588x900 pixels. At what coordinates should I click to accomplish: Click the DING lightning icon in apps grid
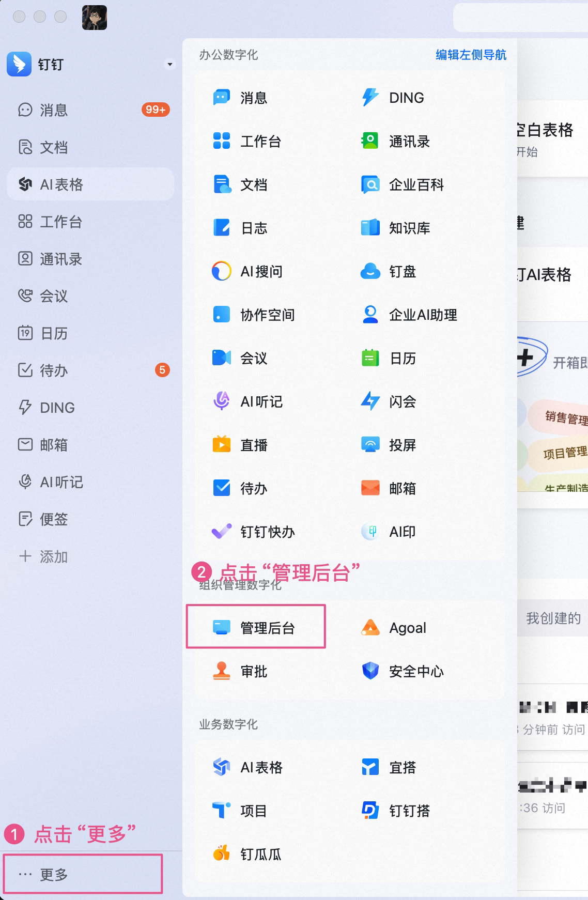[370, 98]
